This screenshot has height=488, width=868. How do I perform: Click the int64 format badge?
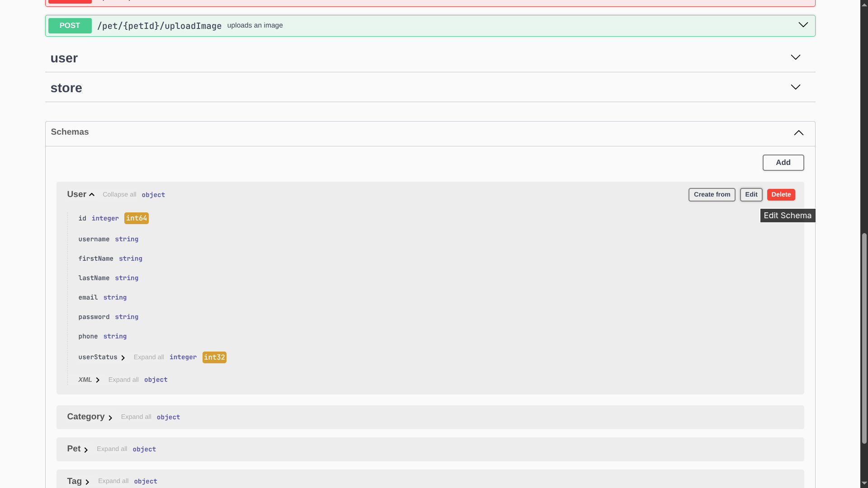[x=136, y=218]
